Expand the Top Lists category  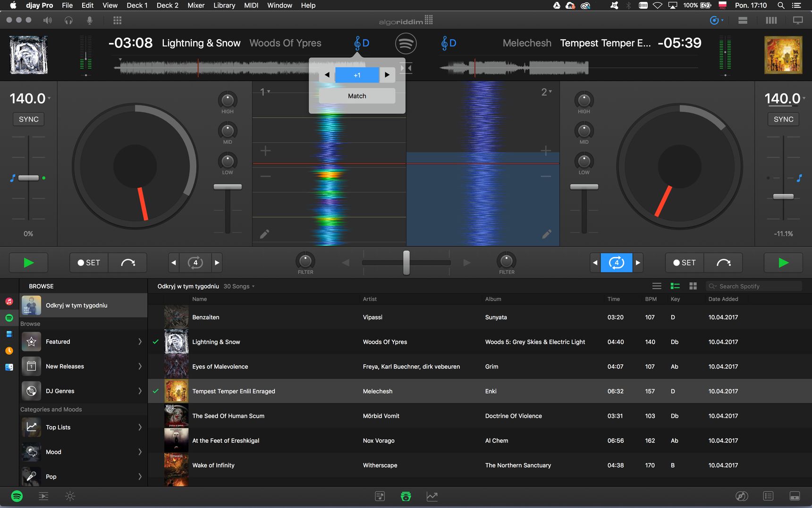click(x=140, y=427)
